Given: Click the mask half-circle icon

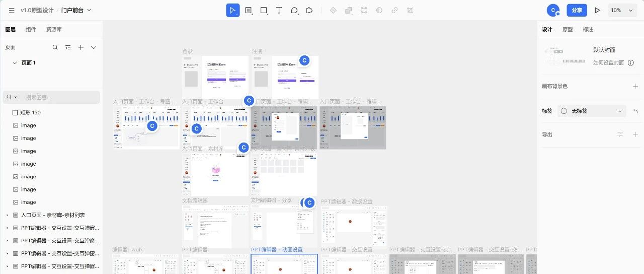Looking at the screenshot, I should coord(379,10).
